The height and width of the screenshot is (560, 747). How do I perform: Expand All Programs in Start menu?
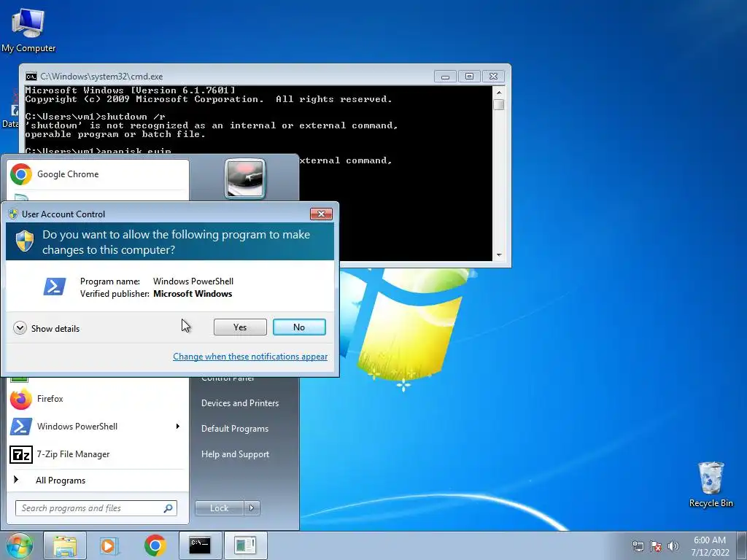(x=98, y=480)
